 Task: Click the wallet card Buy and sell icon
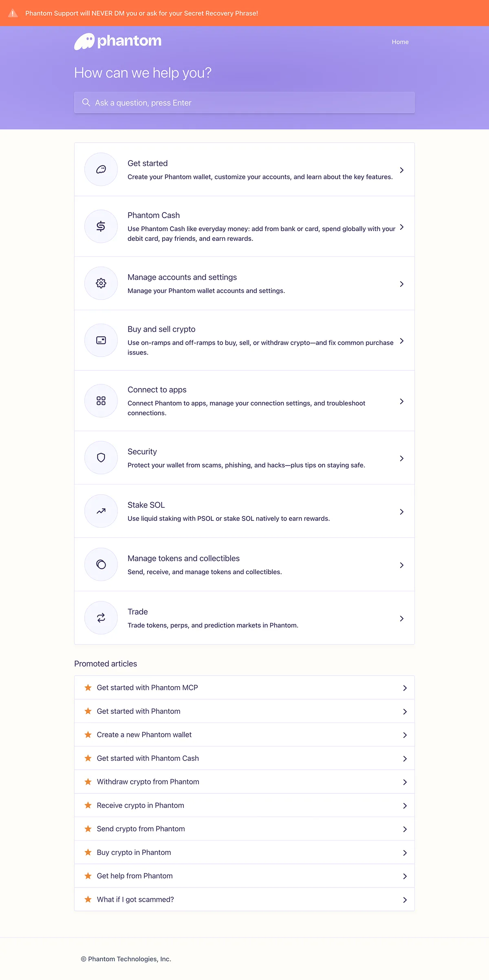click(101, 340)
